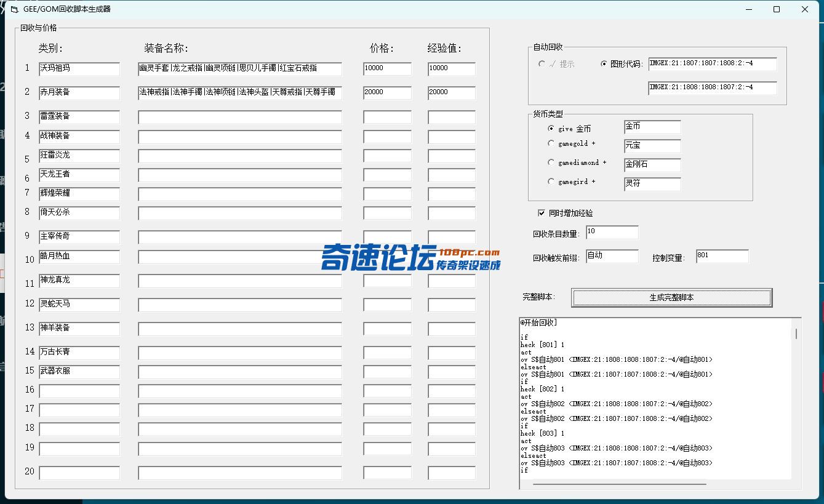Click row 1 price field 10000
This screenshot has width=824, height=504.
click(387, 69)
